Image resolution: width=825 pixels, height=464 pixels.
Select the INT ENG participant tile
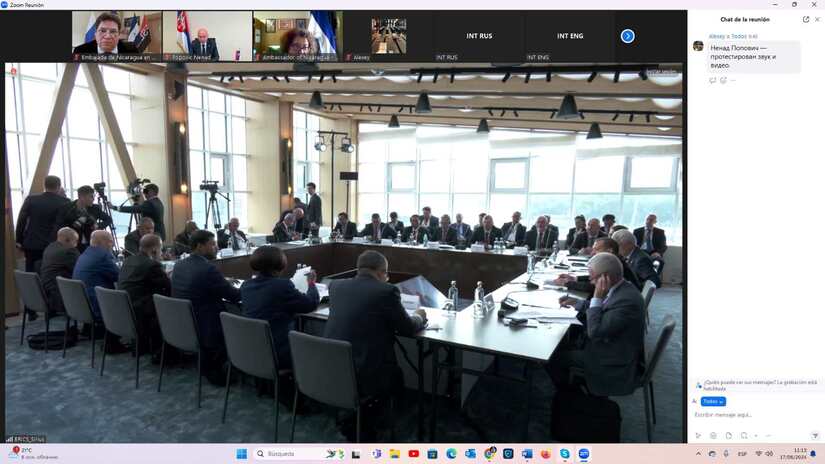pos(569,36)
